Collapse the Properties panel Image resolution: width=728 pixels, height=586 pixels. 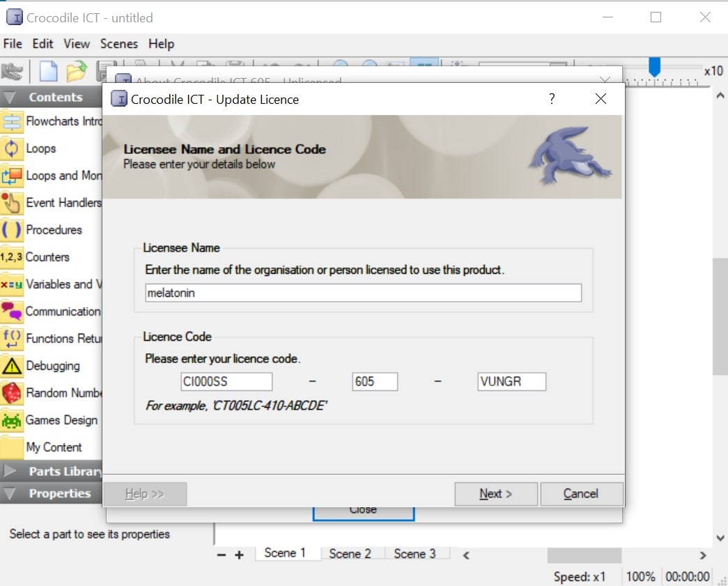(8, 493)
